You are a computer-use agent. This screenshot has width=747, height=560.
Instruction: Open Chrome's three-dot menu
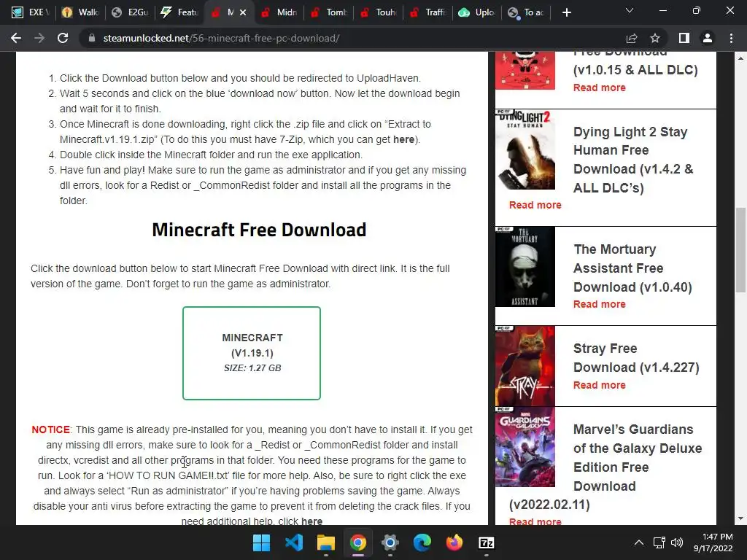click(x=731, y=38)
